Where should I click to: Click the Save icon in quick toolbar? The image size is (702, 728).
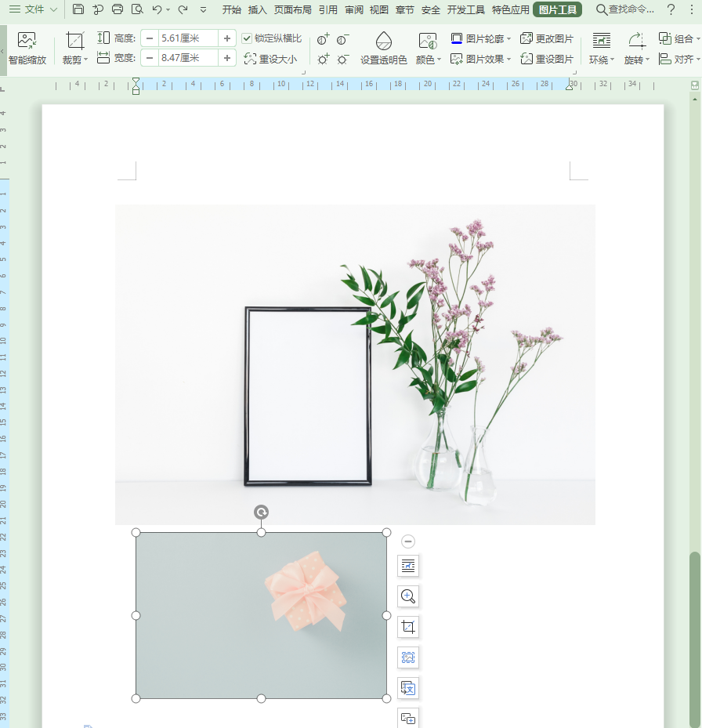pyautogui.click(x=78, y=9)
